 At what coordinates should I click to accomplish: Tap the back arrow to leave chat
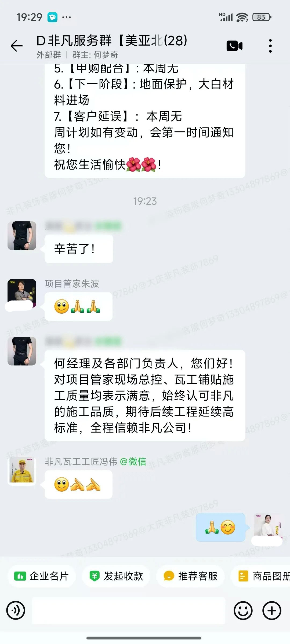click(x=17, y=46)
